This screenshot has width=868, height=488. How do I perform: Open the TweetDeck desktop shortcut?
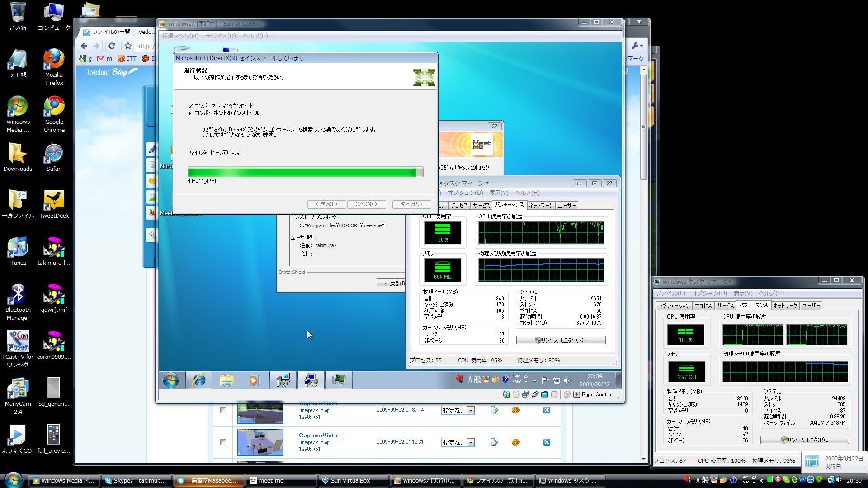(54, 204)
